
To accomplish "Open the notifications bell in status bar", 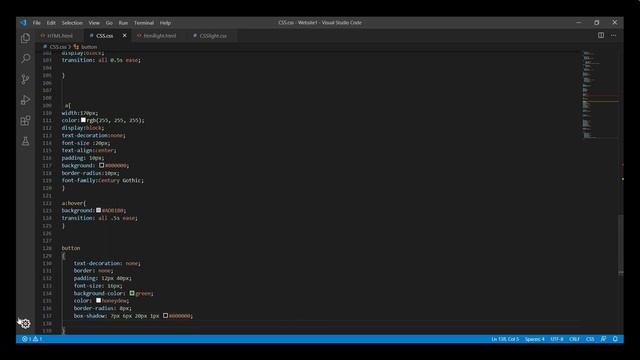I will [x=615, y=339].
